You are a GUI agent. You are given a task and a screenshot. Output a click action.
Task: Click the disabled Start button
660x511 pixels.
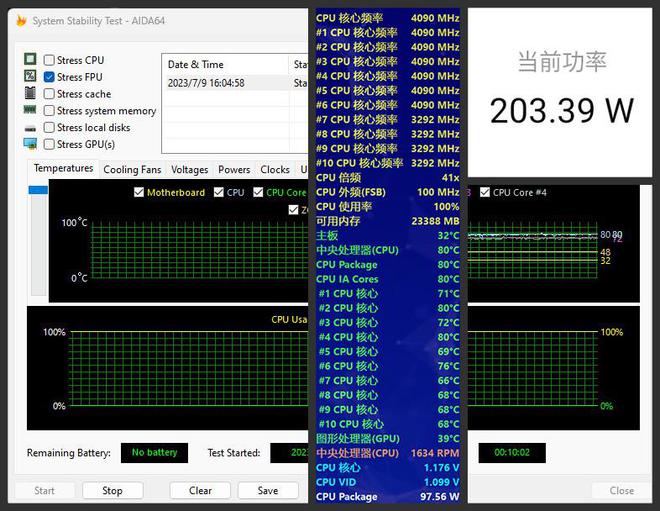pyautogui.click(x=45, y=491)
